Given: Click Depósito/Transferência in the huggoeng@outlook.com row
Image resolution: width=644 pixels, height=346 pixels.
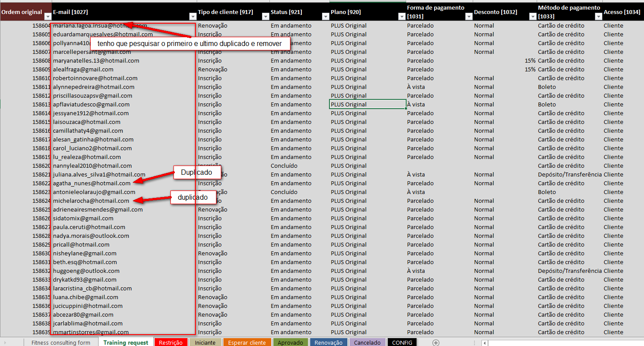Looking at the screenshot, I should tap(570, 271).
